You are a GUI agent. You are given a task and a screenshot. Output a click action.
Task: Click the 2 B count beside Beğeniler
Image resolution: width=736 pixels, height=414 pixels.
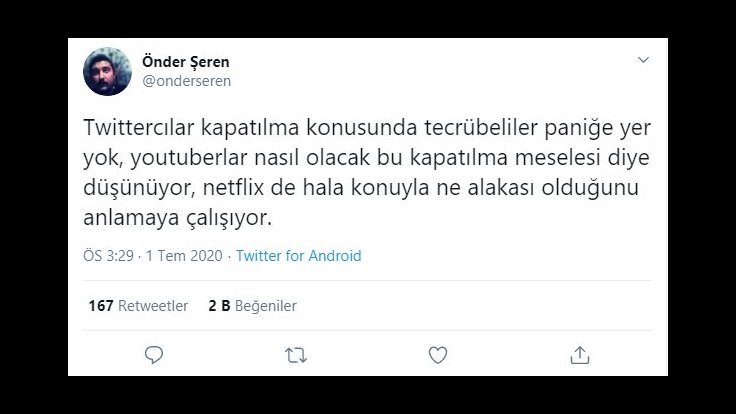[218, 306]
